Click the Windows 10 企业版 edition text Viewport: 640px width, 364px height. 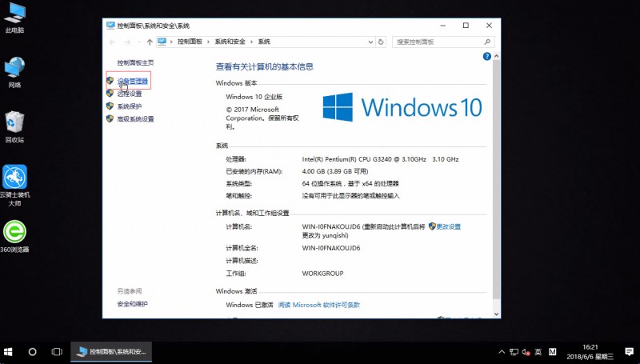[254, 97]
